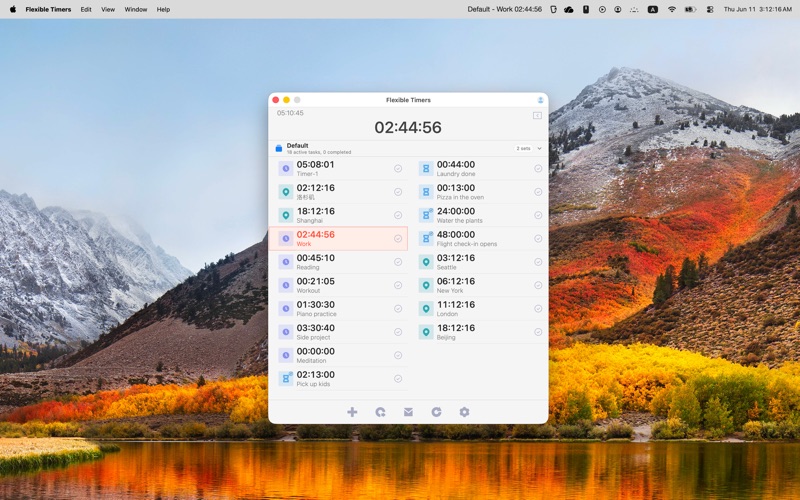This screenshot has width=800, height=500.
Task: Select the 06:12:16 New York time
Action: [456, 281]
